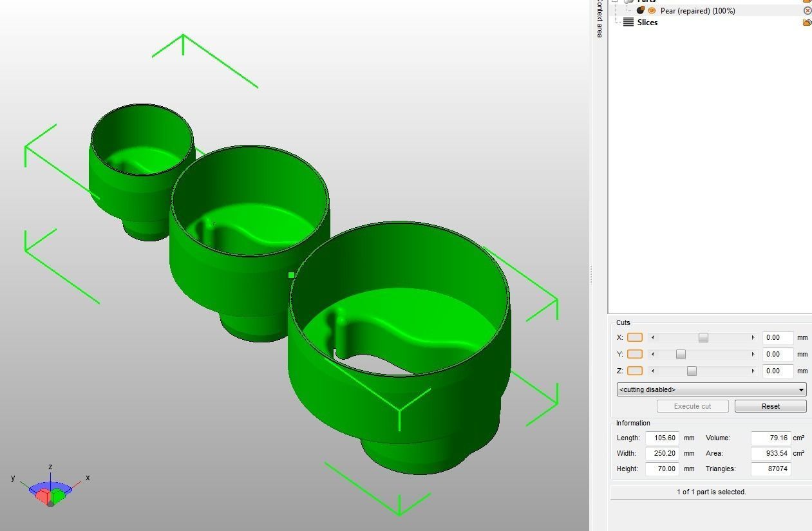Toggle the X cut plane button

tap(635, 337)
